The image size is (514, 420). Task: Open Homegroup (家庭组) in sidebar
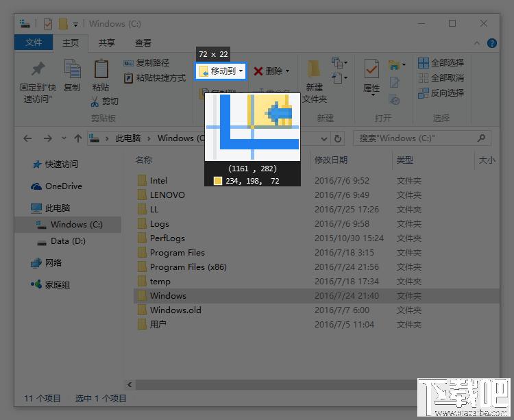click(51, 284)
